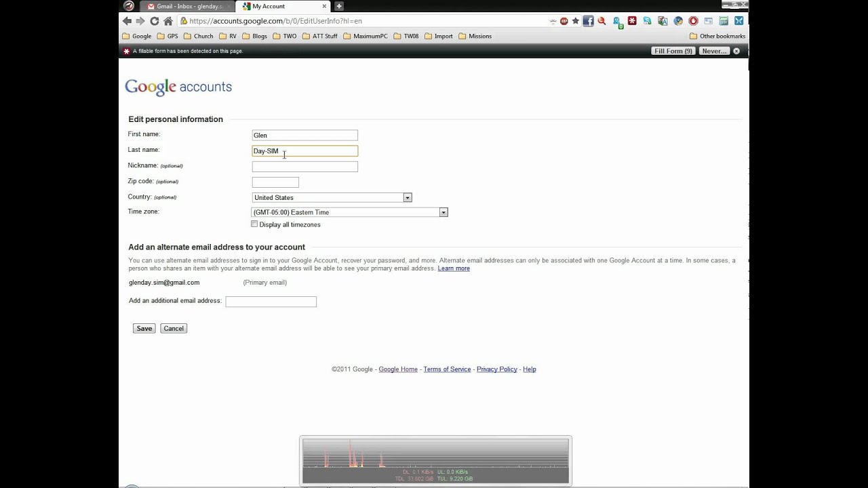
Task: Open the Privacy Policy link
Action: [x=497, y=369]
